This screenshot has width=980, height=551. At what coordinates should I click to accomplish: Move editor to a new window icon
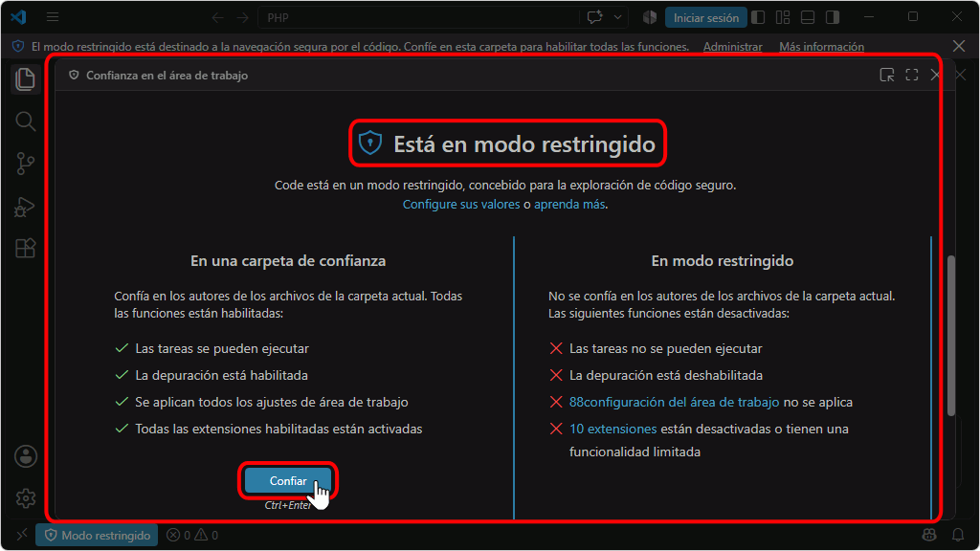[x=887, y=76]
